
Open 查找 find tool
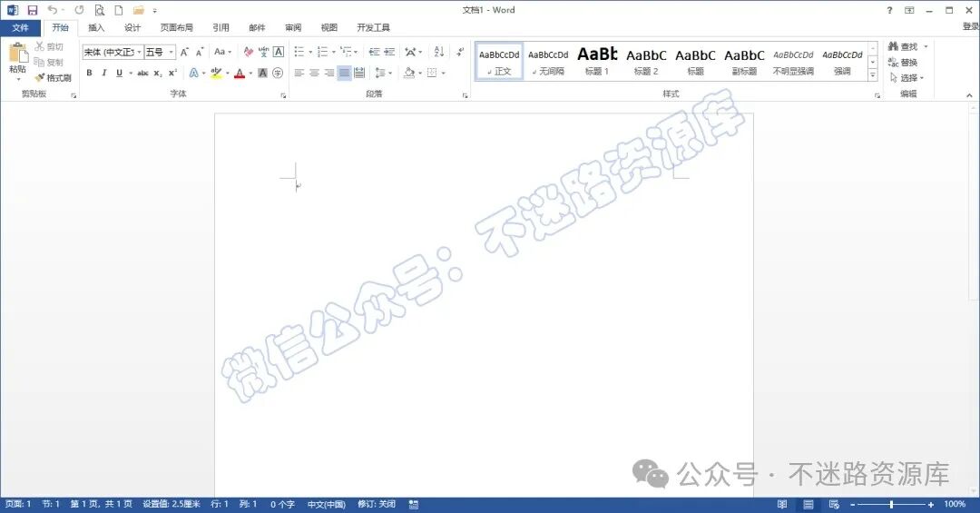coord(903,46)
